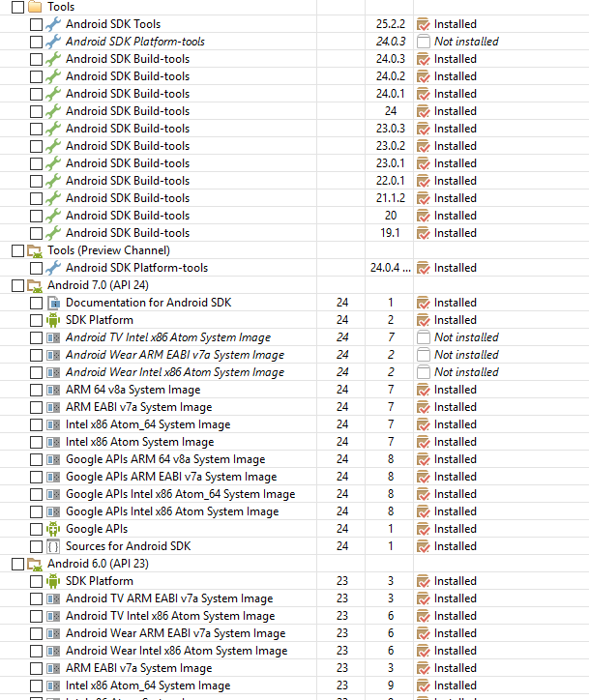Click Android robot icon of API 23 SDK Platform
The width and height of the screenshot is (589, 700).
[x=53, y=581]
